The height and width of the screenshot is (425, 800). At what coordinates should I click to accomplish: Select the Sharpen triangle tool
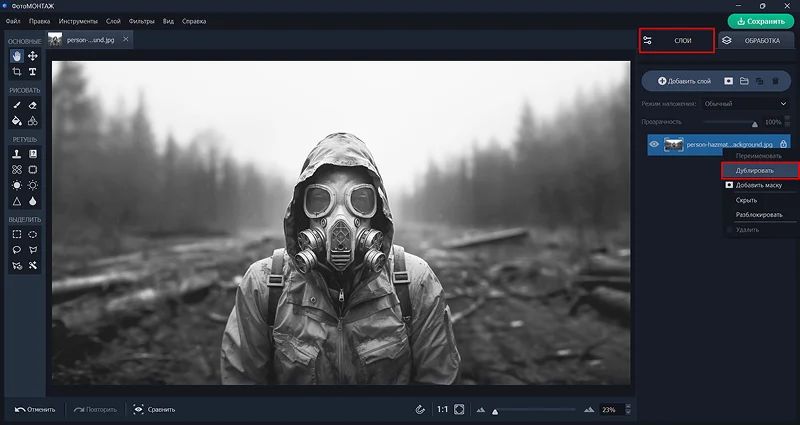17,201
